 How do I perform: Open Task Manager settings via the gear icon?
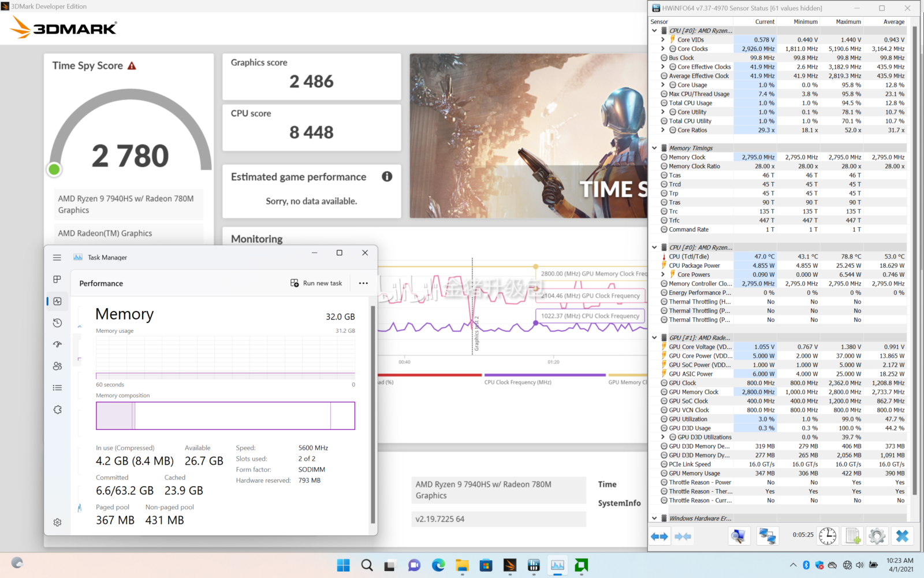point(57,522)
